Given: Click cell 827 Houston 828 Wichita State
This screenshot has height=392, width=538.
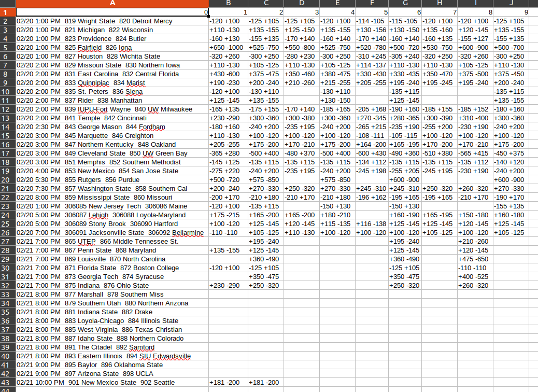Looking at the screenshot, I should click(112, 57).
